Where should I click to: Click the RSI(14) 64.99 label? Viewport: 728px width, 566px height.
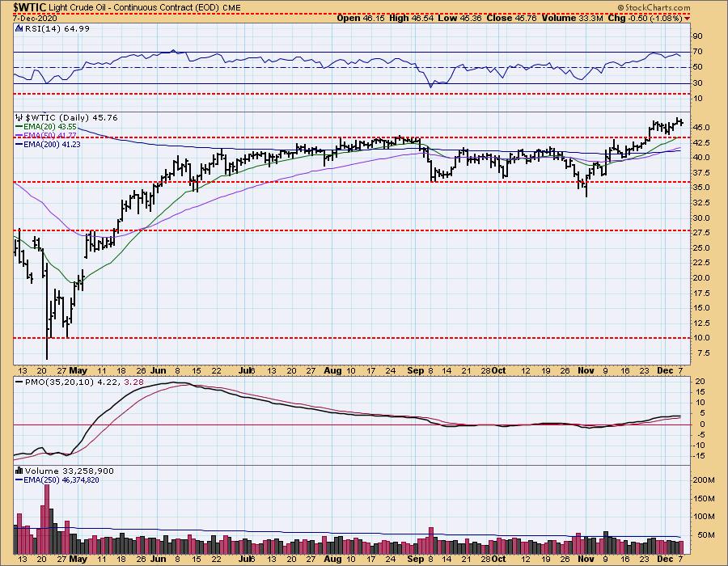[57, 28]
